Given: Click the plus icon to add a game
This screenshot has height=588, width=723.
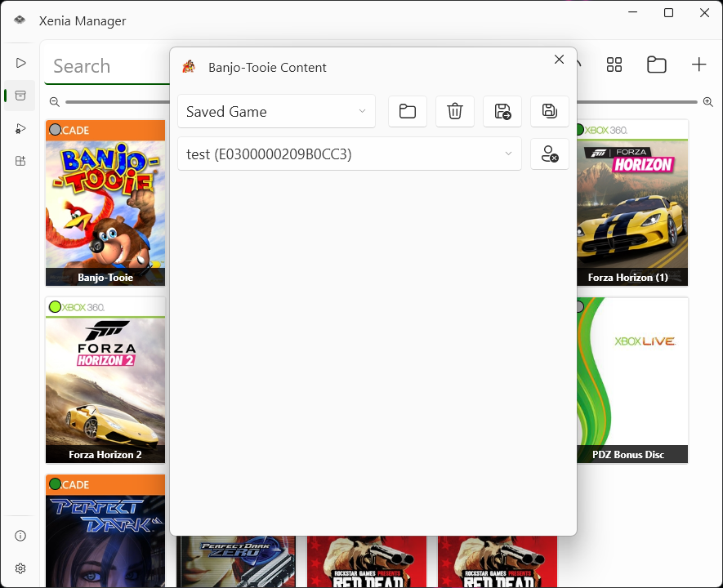Looking at the screenshot, I should click(x=698, y=65).
